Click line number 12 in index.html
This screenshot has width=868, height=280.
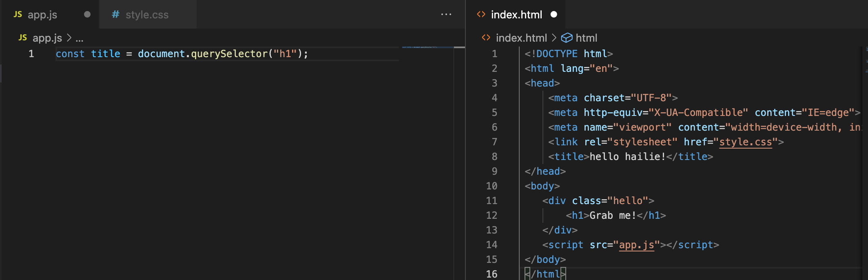[x=492, y=216]
